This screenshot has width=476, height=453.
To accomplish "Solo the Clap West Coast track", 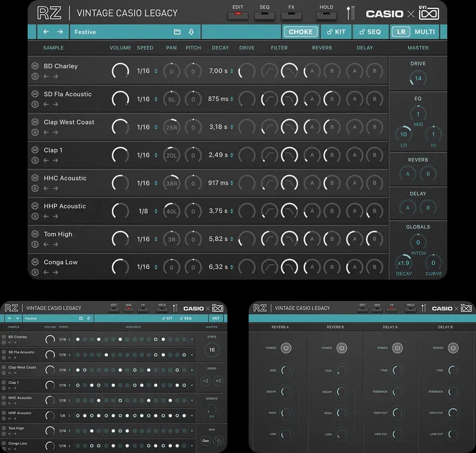I will (x=35, y=132).
